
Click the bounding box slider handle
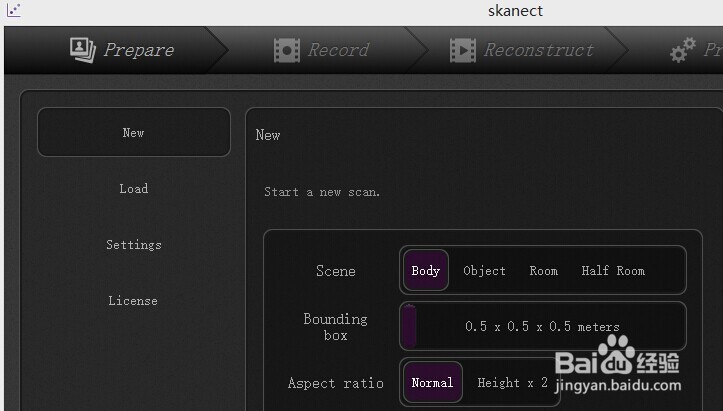[x=409, y=326]
